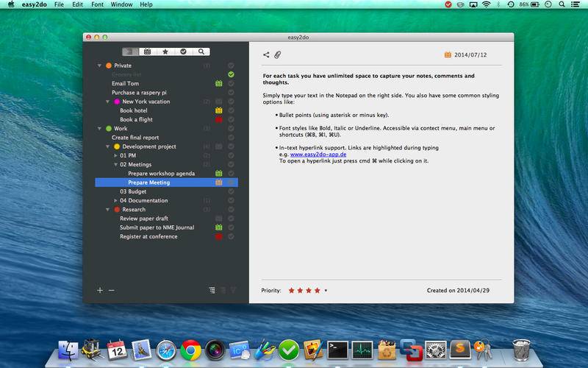This screenshot has height=368, width=588.
Task: Click calendar icon for Submit paper to NME Journal
Action: 219,227
